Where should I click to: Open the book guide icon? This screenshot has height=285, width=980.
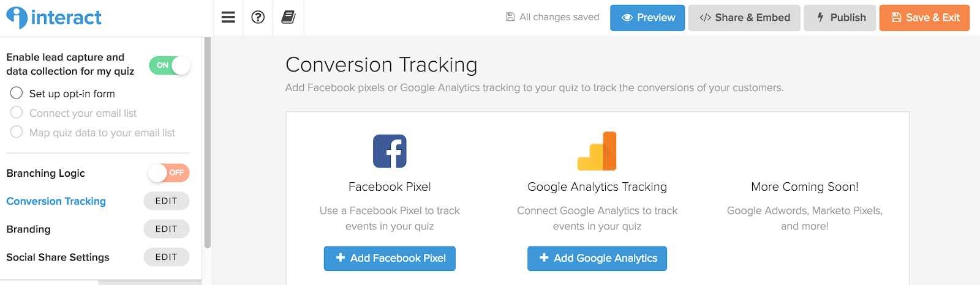(288, 17)
